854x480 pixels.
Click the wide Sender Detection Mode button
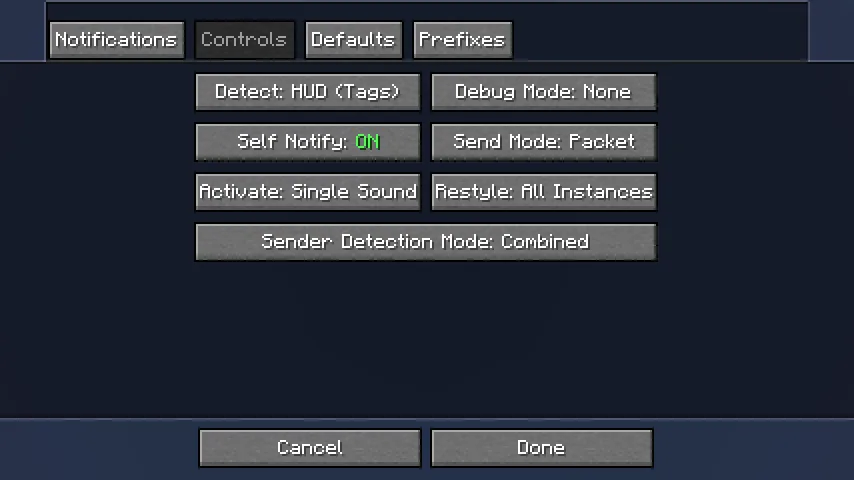click(x=426, y=242)
